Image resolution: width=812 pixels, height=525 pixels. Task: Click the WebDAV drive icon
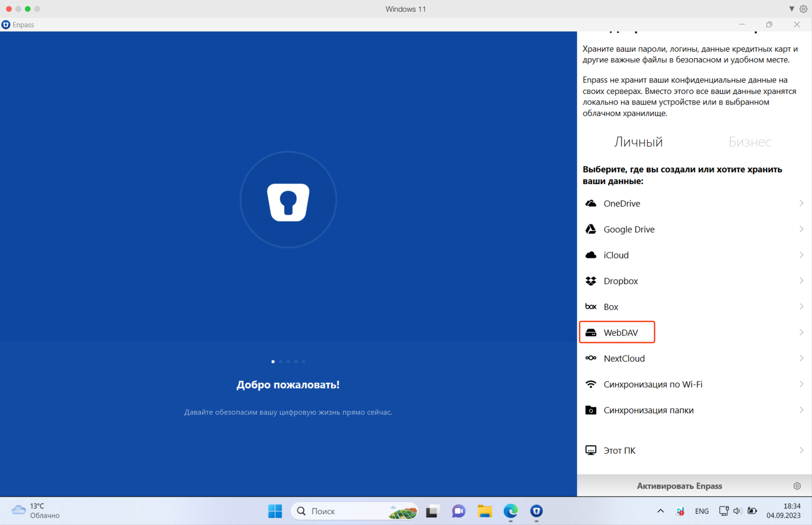click(591, 332)
